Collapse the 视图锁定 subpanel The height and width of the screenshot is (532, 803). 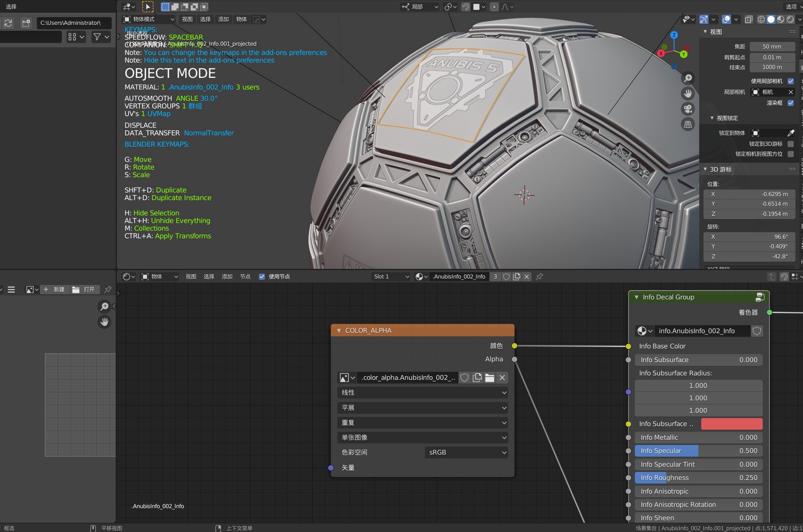[x=712, y=118]
